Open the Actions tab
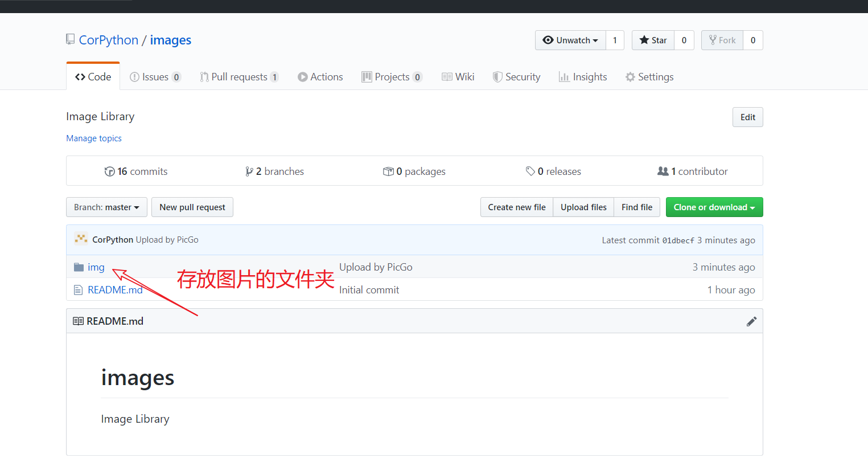The image size is (868, 462). pyautogui.click(x=320, y=77)
